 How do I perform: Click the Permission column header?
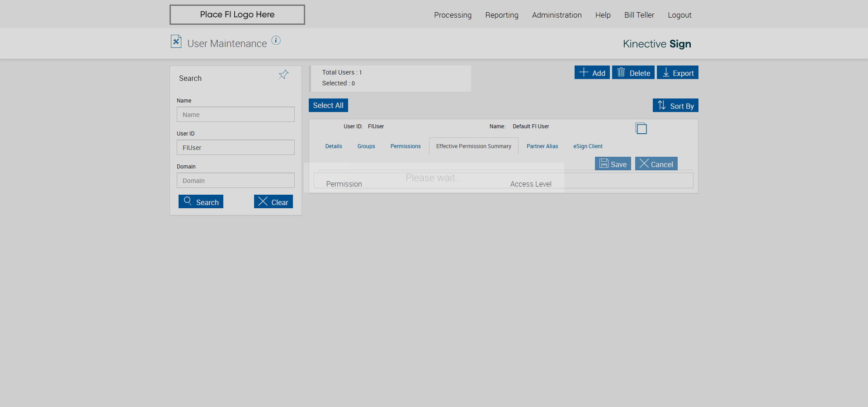(x=344, y=184)
